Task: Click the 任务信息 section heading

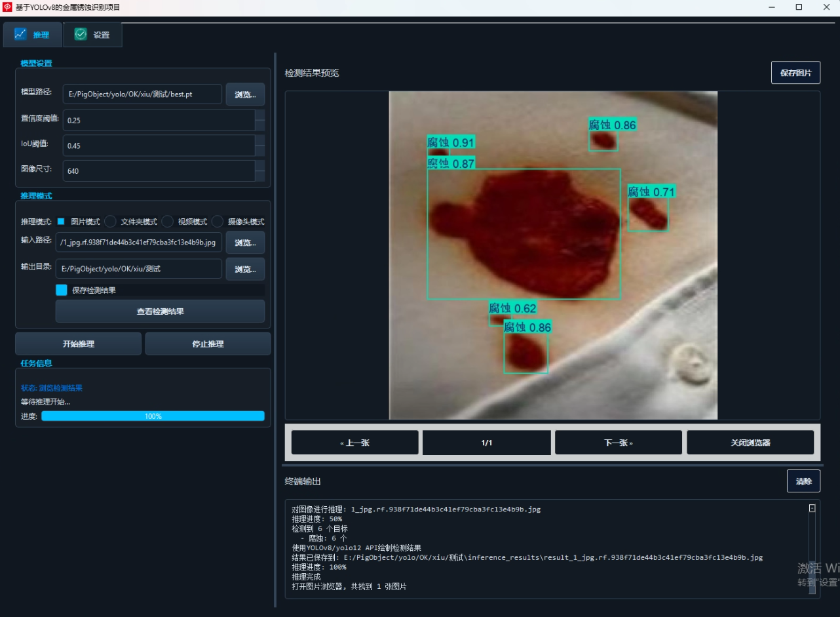Action: 36,363
